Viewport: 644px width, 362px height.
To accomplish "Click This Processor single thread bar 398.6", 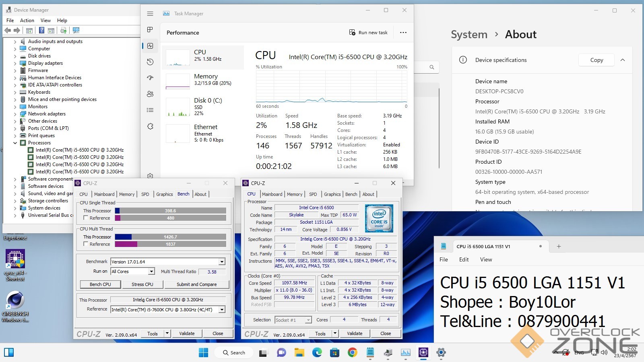I will 171,211.
